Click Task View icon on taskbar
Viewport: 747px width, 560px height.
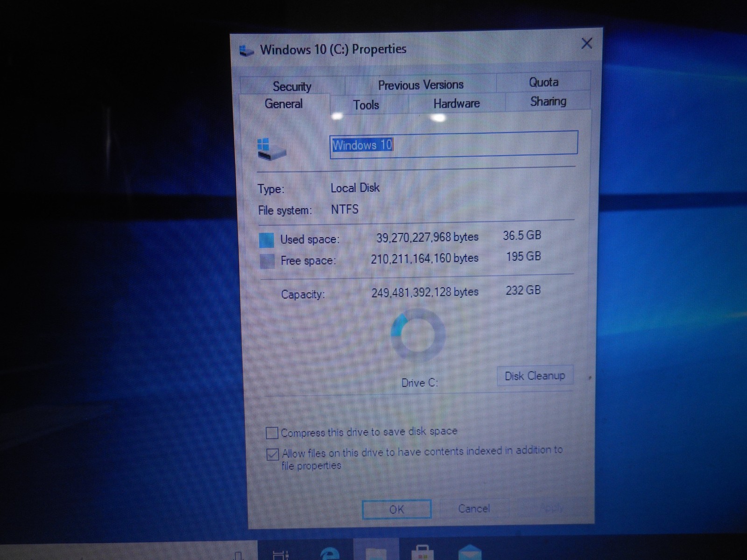pos(281,555)
